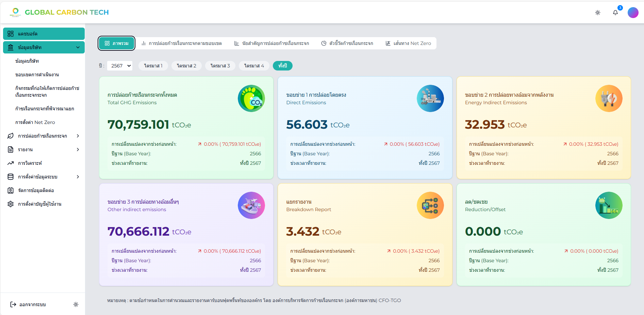
Task: Click the Total GHG Emissions CO2 footprint icon
Action: click(x=251, y=98)
